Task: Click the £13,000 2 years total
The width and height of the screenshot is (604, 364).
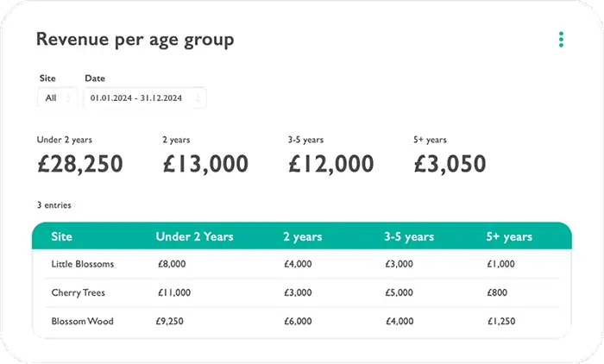Action: point(205,163)
